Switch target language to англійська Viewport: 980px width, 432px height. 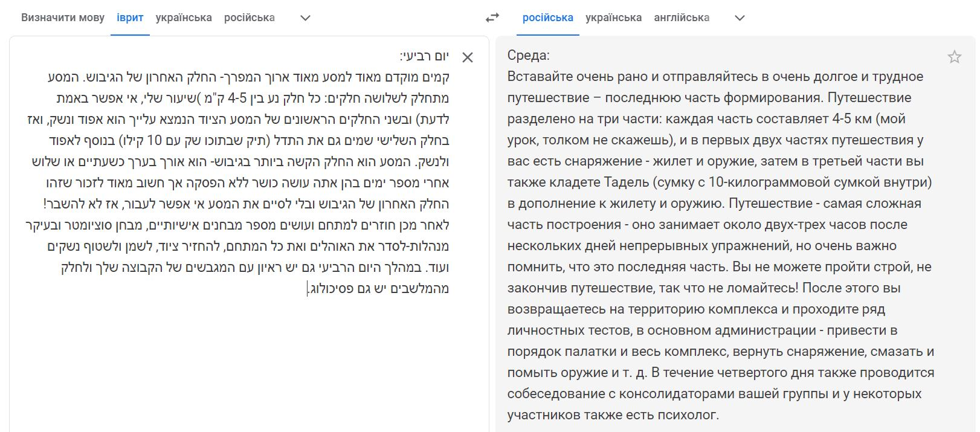(x=682, y=18)
